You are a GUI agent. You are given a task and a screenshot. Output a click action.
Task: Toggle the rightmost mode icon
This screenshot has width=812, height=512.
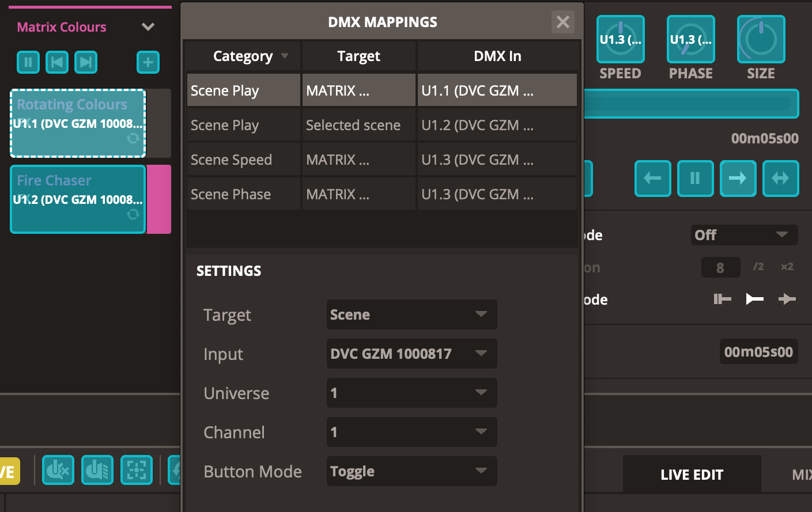(787, 299)
